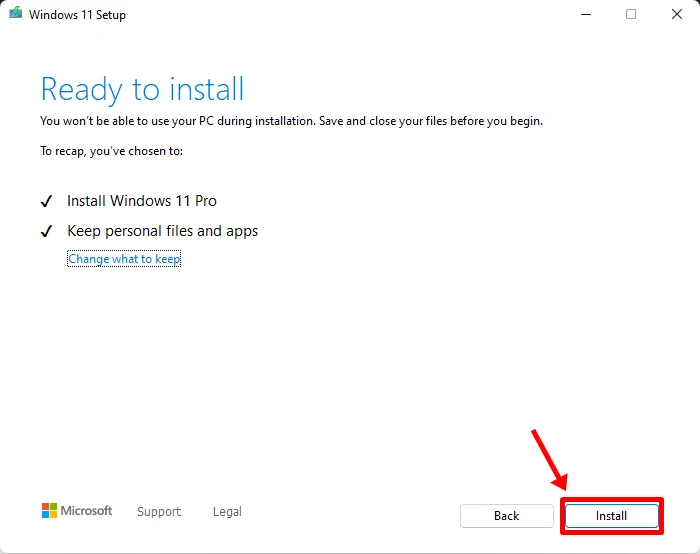The image size is (700, 554).
Task: Click the Ready to install heading
Action: (142, 89)
